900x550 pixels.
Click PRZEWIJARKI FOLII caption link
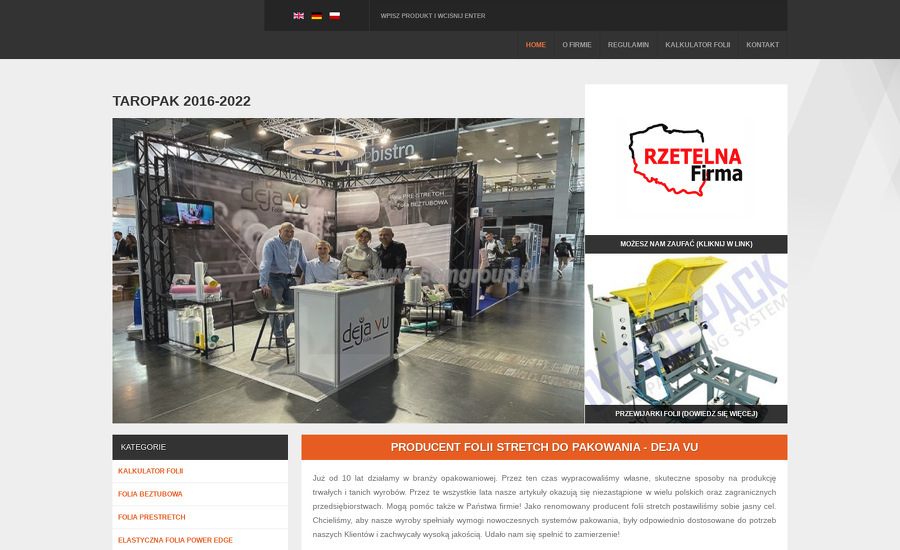[x=686, y=414]
